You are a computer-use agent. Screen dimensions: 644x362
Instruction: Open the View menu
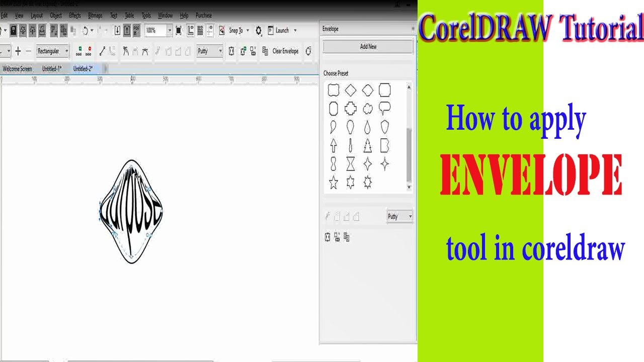pos(19,16)
